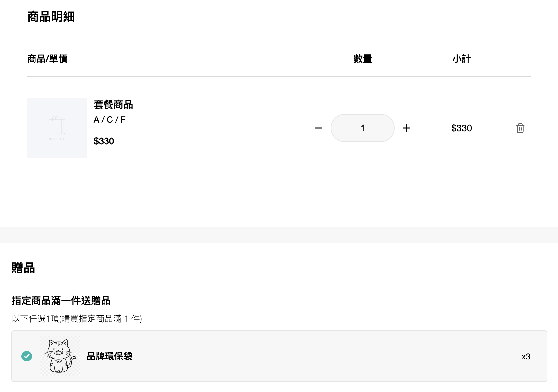The image size is (558, 392).
Task: Click the x3 gift quantity label
Action: pos(526,357)
